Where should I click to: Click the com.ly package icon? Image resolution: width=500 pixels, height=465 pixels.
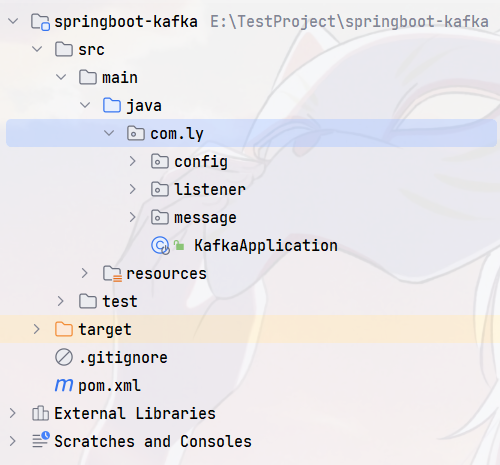pos(136,133)
